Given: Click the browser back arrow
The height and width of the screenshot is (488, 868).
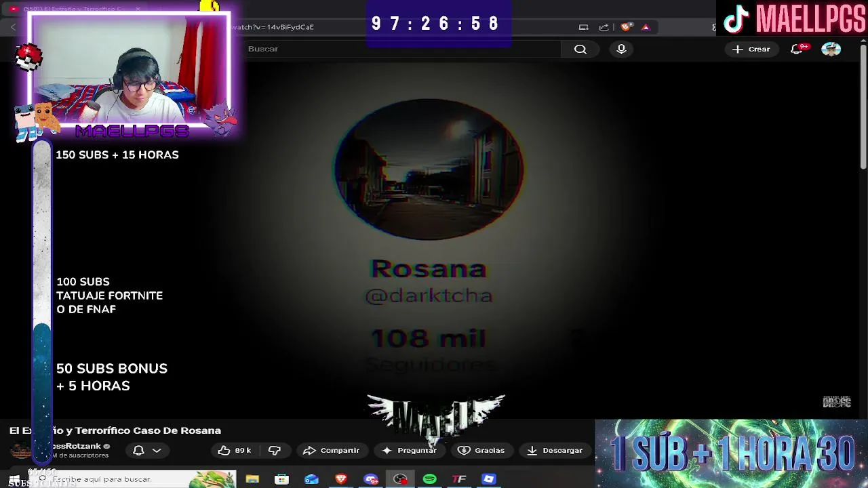Looking at the screenshot, I should 14,27.
